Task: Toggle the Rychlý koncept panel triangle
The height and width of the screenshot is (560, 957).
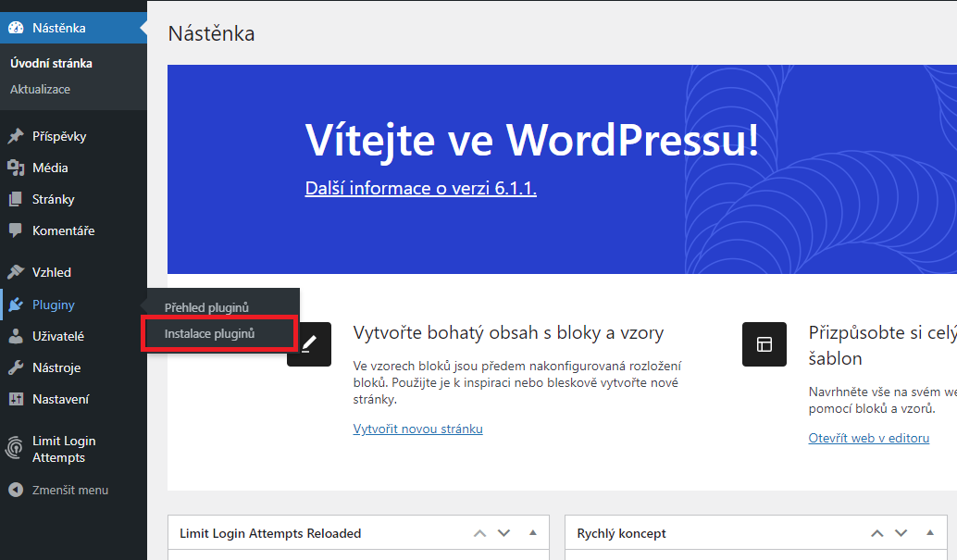Action: [928, 533]
